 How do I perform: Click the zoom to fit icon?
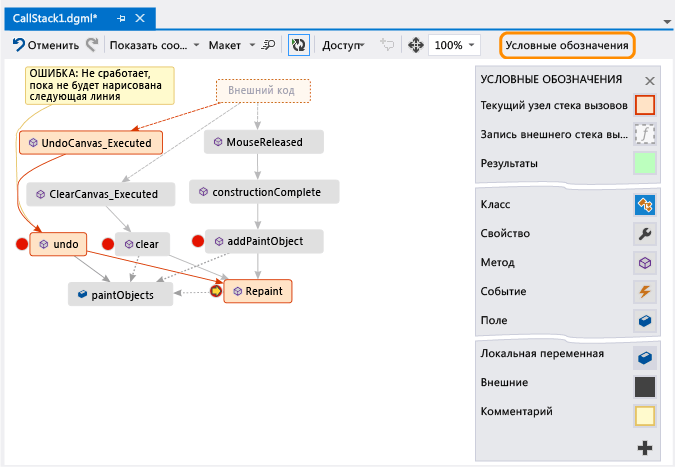pyautogui.click(x=415, y=45)
